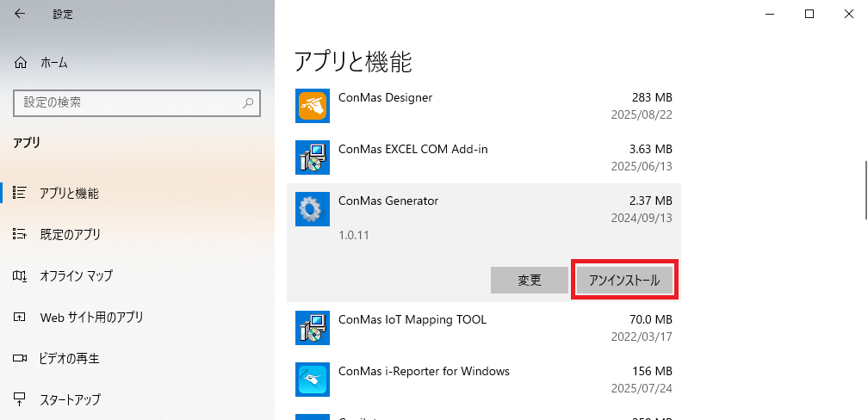Open the 既定のアプリ sidebar page
The width and height of the screenshot is (868, 420).
pyautogui.click(x=69, y=234)
